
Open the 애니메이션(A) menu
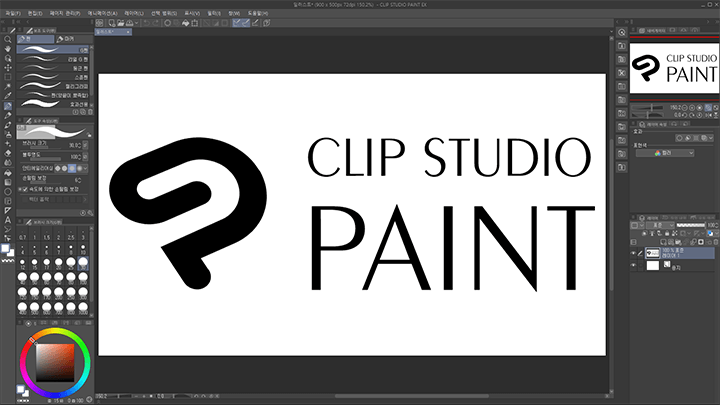click(102, 13)
